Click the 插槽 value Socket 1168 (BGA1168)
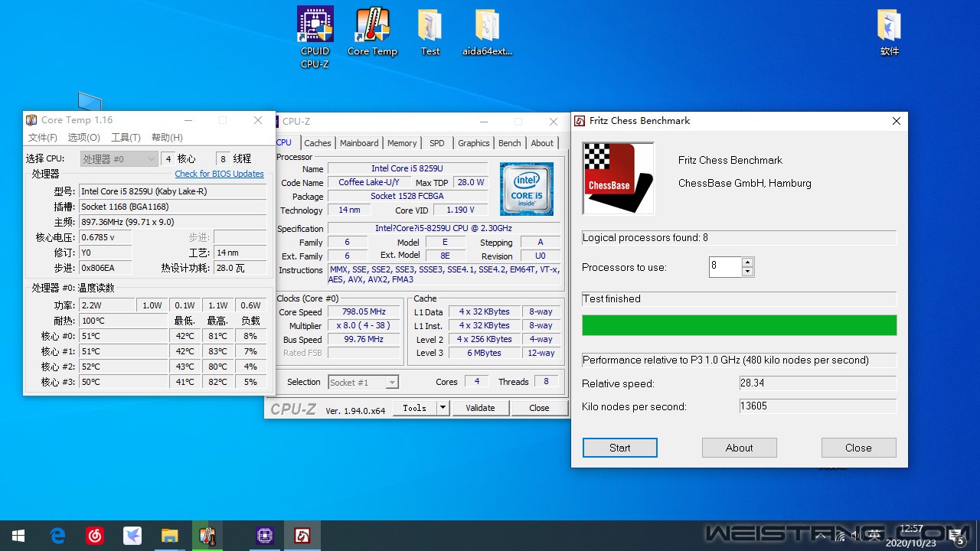The image size is (980, 551). click(173, 207)
